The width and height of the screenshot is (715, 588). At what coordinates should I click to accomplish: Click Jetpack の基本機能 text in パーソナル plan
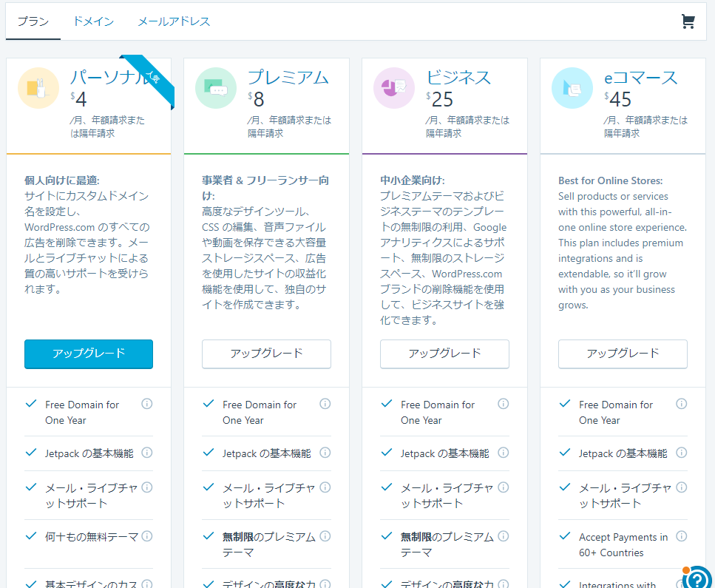pos(89,453)
